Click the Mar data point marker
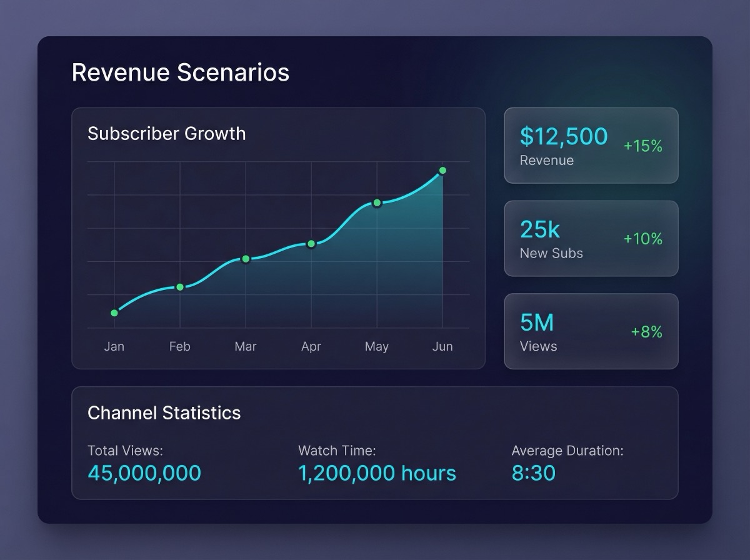The image size is (750, 560). (246, 258)
